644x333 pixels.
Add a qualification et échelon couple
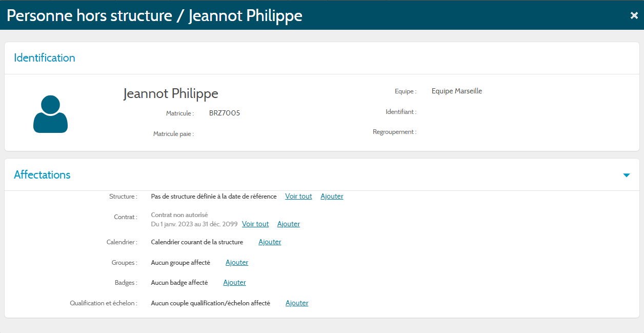[297, 303]
